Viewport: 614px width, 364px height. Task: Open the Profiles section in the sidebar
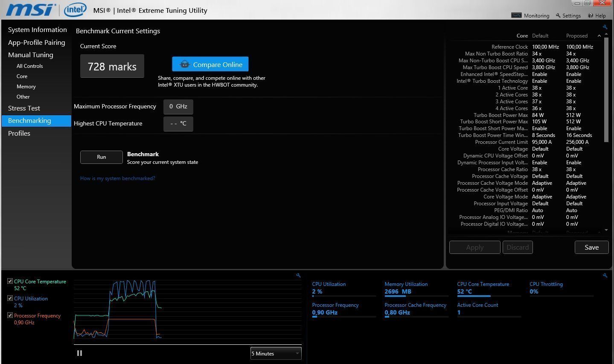click(x=19, y=133)
